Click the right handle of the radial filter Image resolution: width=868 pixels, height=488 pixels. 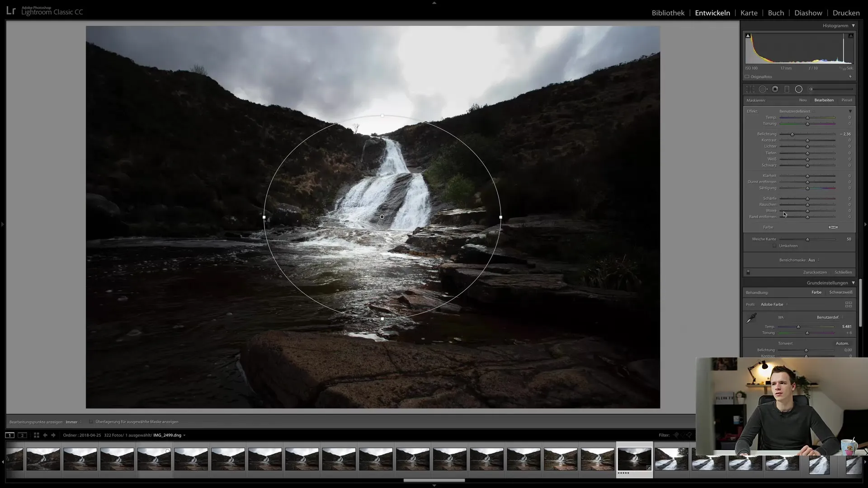tap(500, 217)
